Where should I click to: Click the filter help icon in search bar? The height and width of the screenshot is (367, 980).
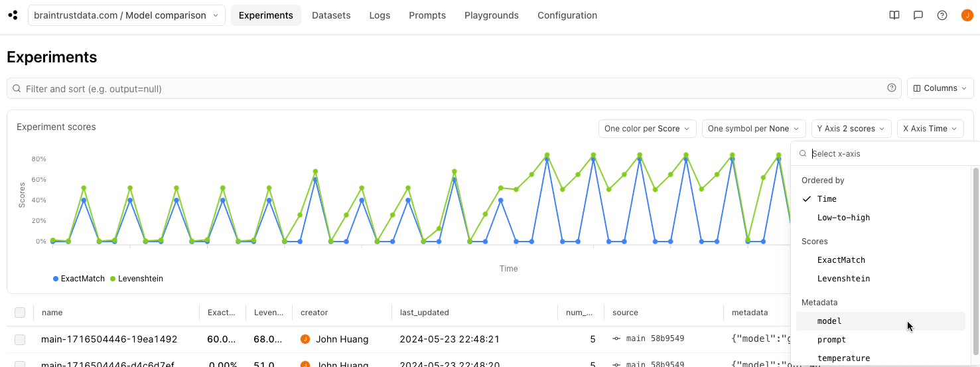pos(892,88)
